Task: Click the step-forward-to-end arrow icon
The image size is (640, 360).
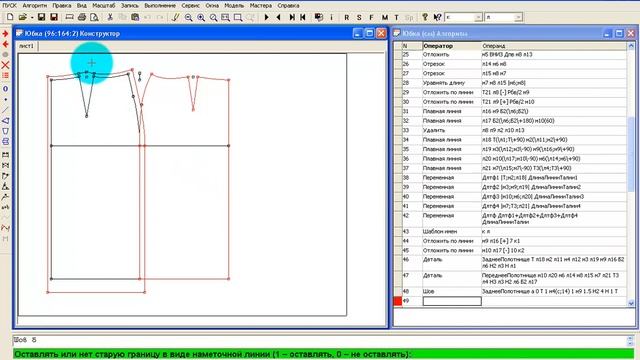Action: pos(292,17)
